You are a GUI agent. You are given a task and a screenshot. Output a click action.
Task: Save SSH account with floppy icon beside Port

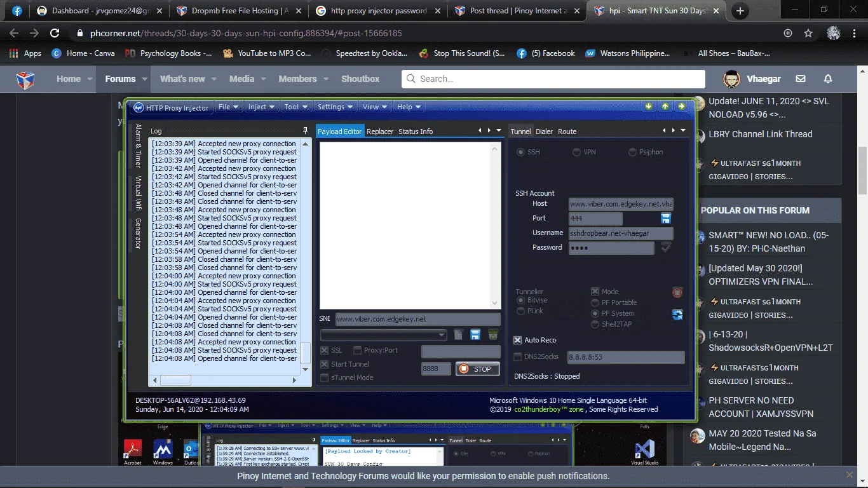click(666, 219)
